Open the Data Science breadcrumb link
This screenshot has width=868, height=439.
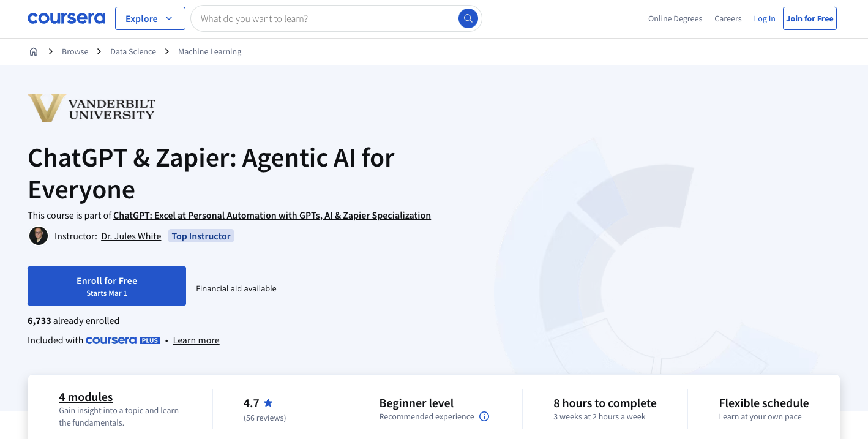coord(133,51)
